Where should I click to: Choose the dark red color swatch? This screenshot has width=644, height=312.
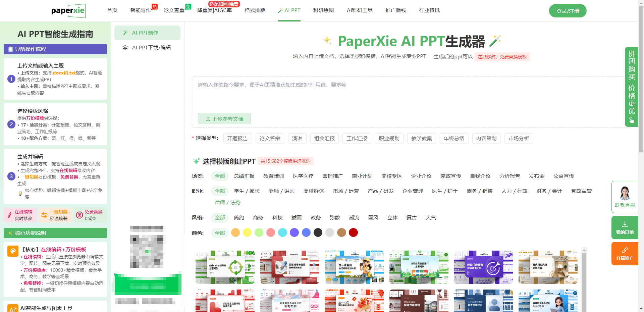point(354,232)
